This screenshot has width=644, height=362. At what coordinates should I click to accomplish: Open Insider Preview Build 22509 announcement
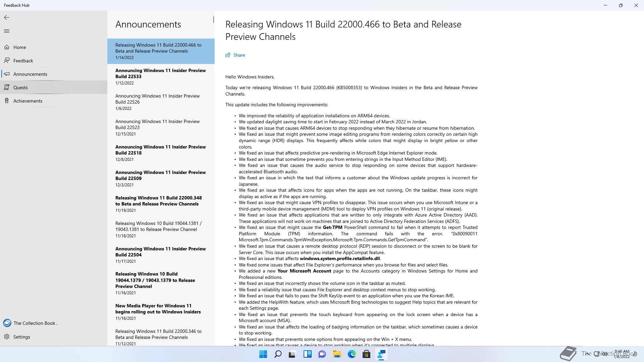161,179
